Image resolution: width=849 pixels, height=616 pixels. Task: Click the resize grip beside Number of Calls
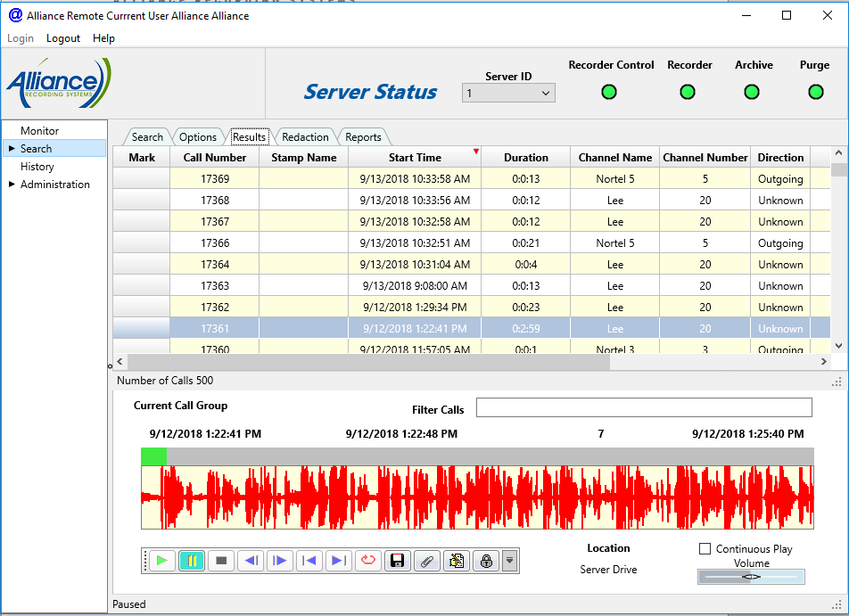pyautogui.click(x=837, y=382)
